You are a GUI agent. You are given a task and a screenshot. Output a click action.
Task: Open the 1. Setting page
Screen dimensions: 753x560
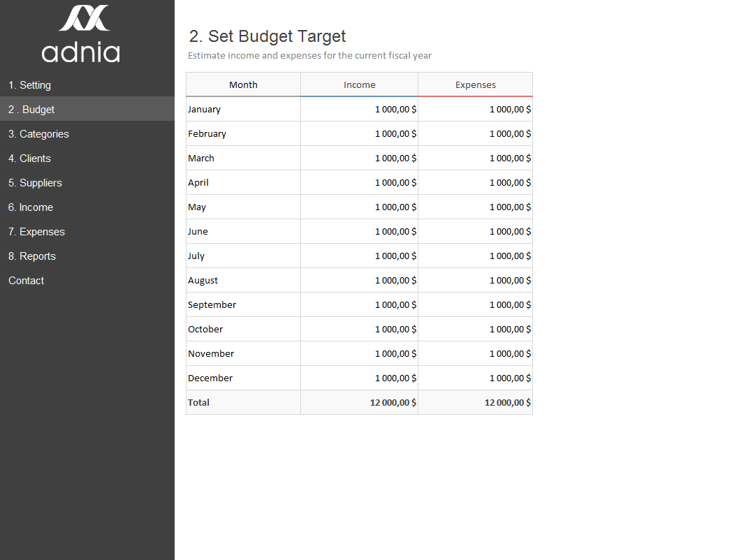tap(87, 85)
